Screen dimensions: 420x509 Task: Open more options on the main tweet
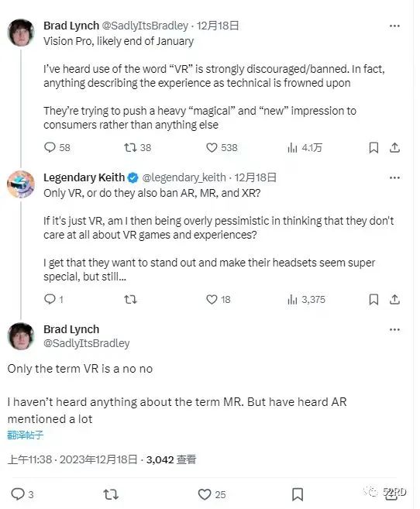point(394,329)
